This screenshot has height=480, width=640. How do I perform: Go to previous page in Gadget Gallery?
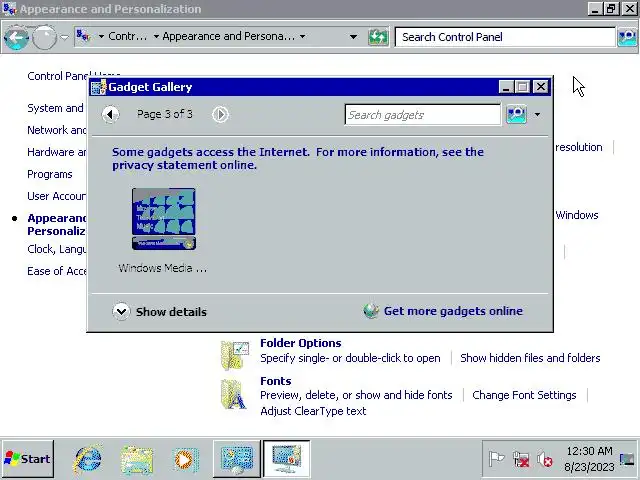click(x=110, y=114)
